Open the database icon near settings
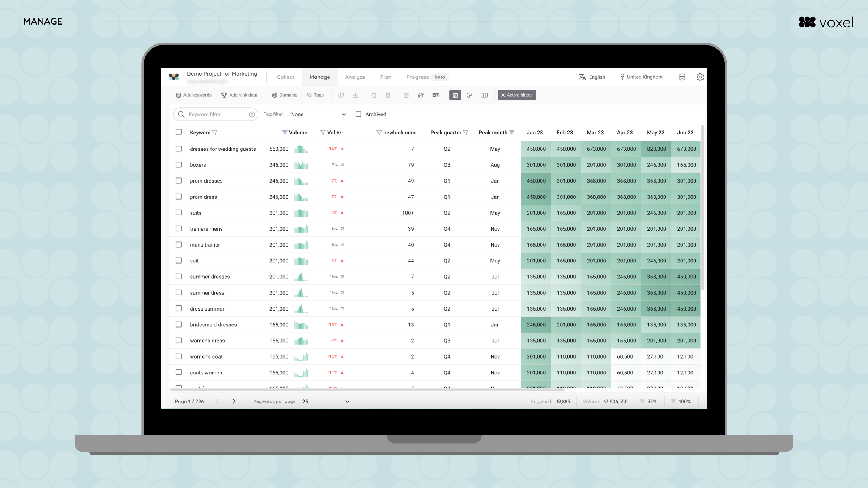868x488 pixels. pos(682,77)
